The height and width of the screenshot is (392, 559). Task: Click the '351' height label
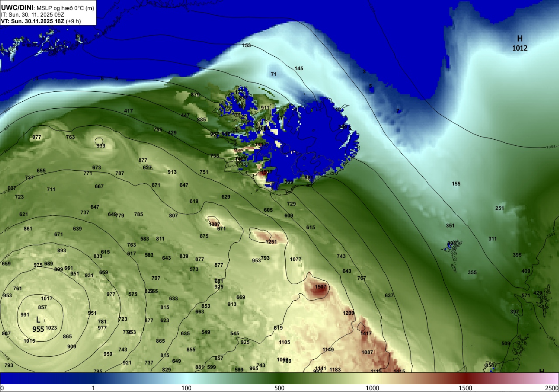[x=450, y=226]
